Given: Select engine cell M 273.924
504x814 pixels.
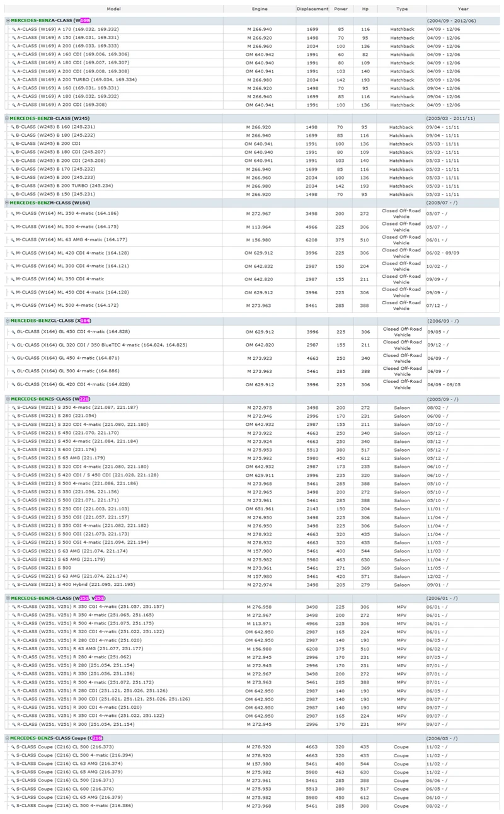Looking at the screenshot, I should point(260,441).
